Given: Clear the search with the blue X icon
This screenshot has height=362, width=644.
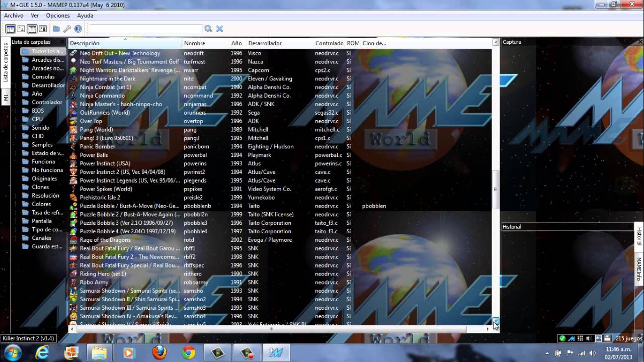Looking at the screenshot, I should pyautogui.click(x=219, y=29).
